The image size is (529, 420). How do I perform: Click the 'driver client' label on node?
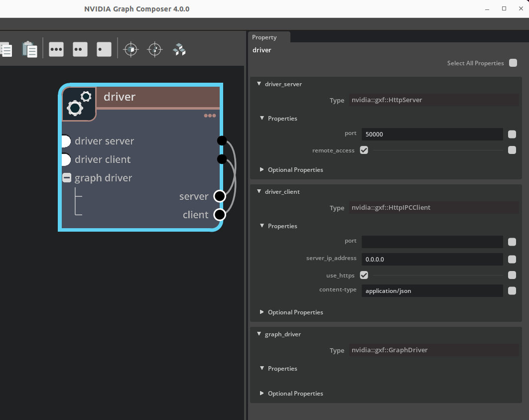[x=103, y=159]
